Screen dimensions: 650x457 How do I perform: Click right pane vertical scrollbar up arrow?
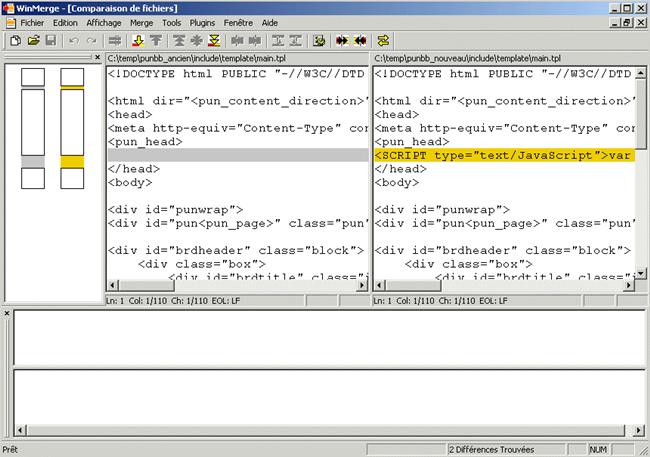[640, 73]
